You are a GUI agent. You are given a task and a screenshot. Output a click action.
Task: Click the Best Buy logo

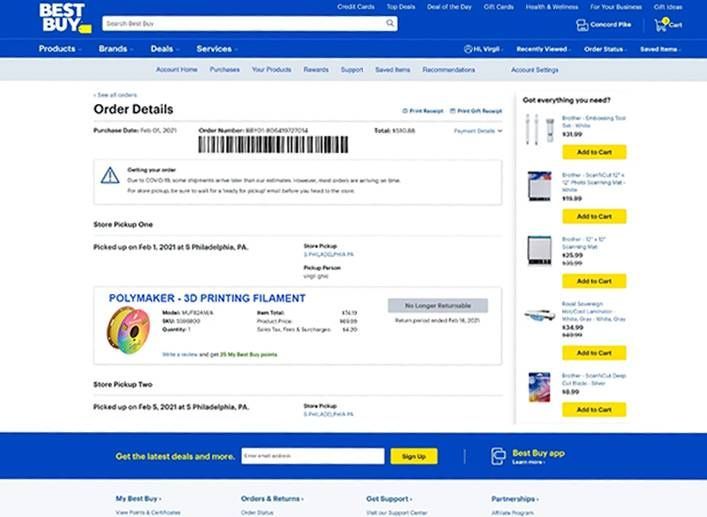point(65,18)
